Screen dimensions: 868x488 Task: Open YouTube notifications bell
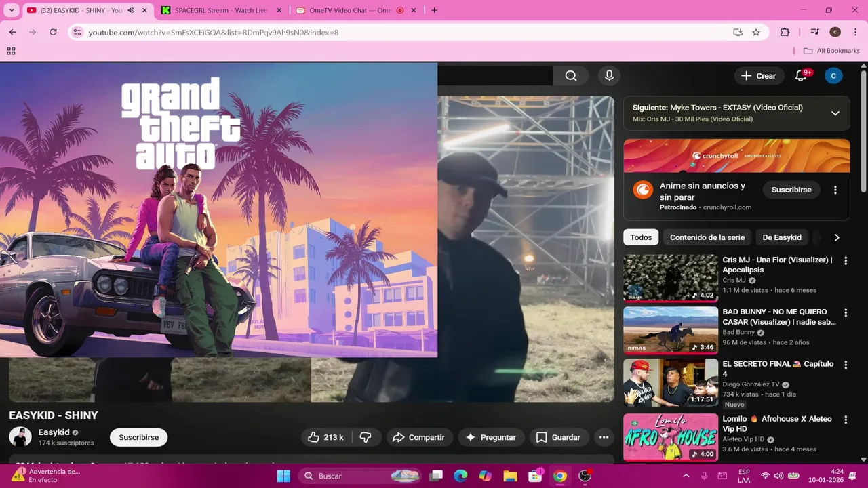pos(801,76)
